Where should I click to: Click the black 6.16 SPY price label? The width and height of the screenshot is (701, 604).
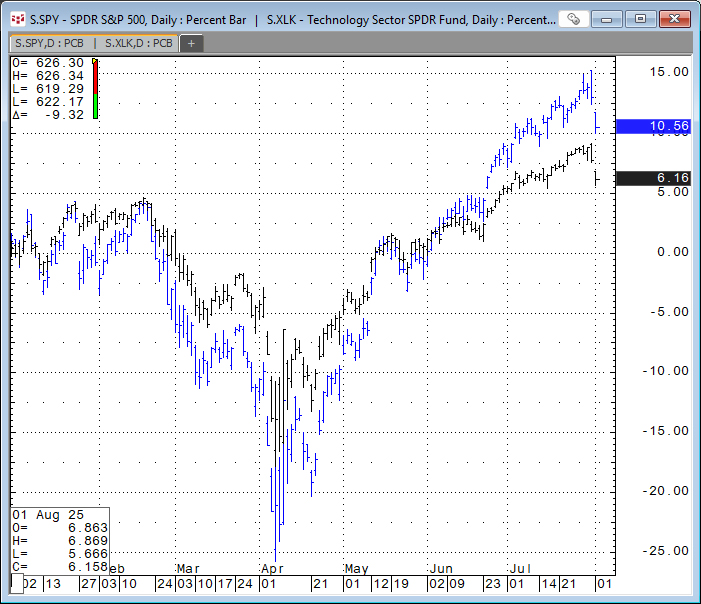[653, 178]
